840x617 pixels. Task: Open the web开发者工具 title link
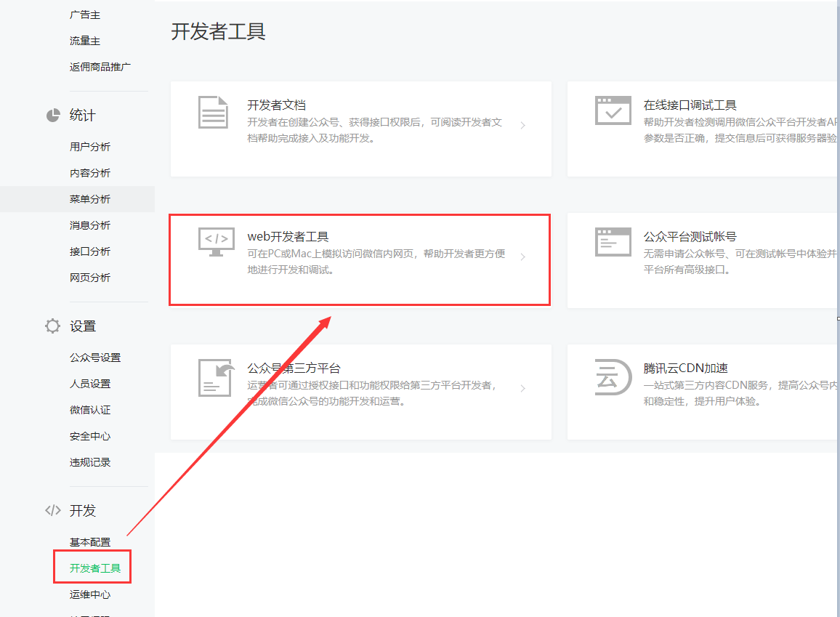288,237
